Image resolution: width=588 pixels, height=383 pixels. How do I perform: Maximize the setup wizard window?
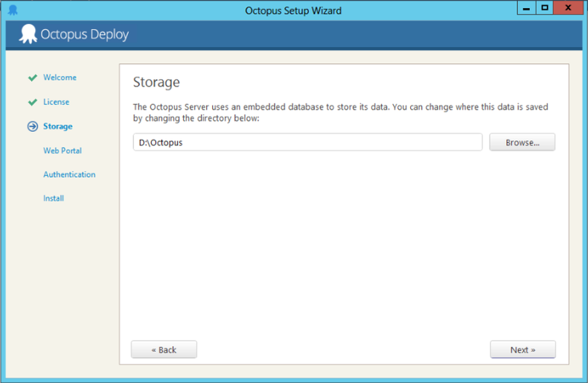(545, 8)
